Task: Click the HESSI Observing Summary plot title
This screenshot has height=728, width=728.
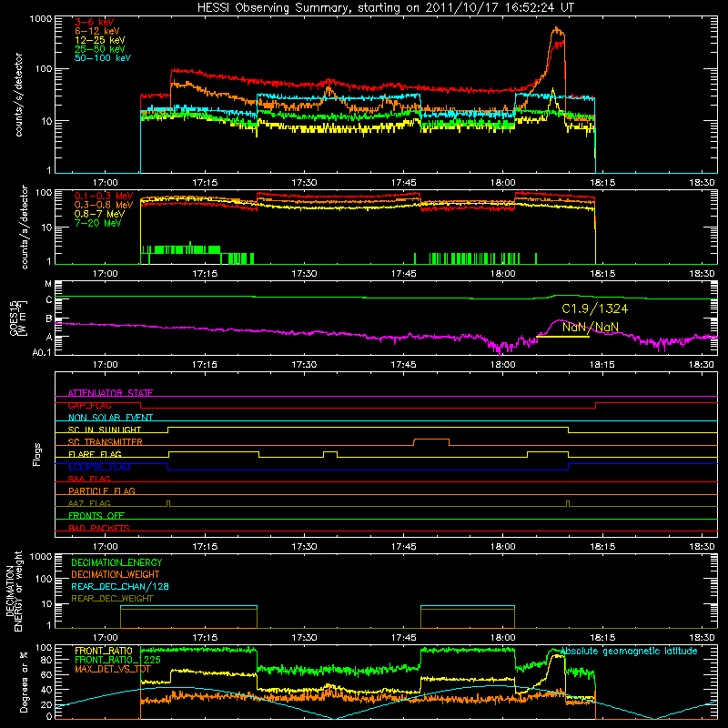Action: pyautogui.click(x=385, y=7)
